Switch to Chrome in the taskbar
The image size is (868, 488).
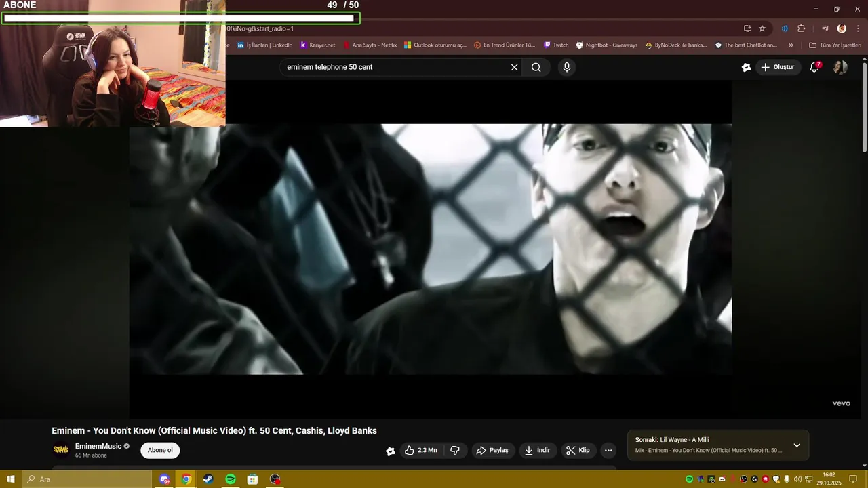(x=186, y=479)
